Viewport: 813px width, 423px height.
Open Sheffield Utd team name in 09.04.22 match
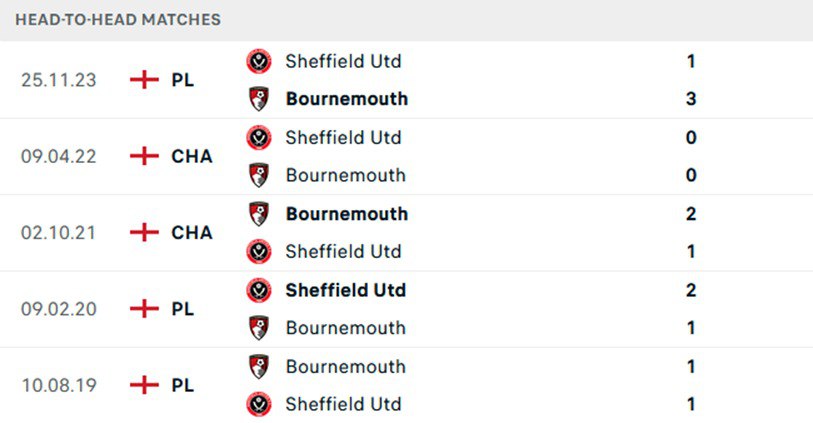click(x=343, y=137)
